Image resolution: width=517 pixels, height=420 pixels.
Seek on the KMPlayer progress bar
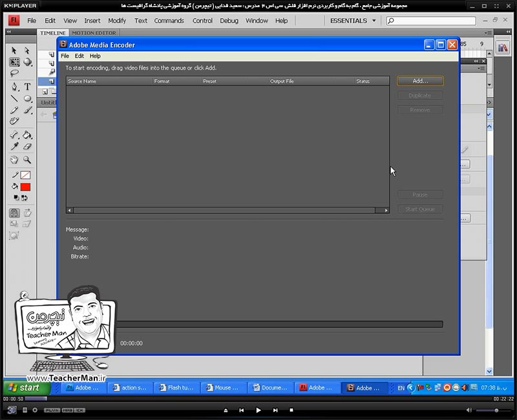click(258, 399)
